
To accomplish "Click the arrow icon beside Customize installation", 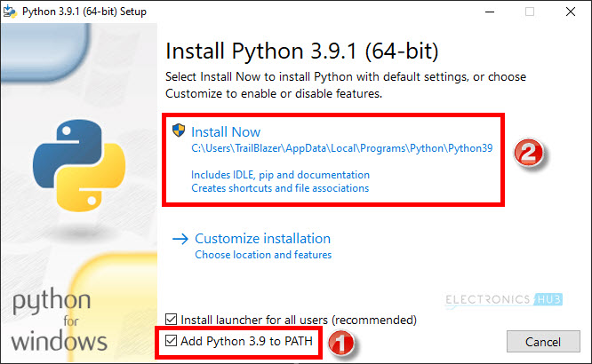I will point(180,239).
